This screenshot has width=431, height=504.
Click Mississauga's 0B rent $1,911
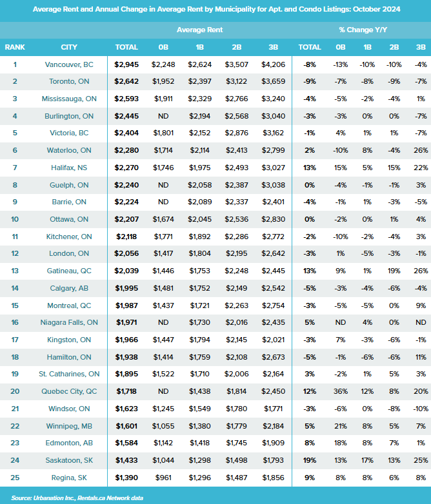point(163,99)
